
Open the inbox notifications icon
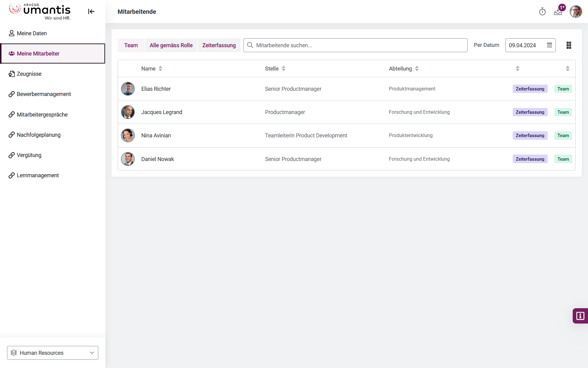[558, 12]
